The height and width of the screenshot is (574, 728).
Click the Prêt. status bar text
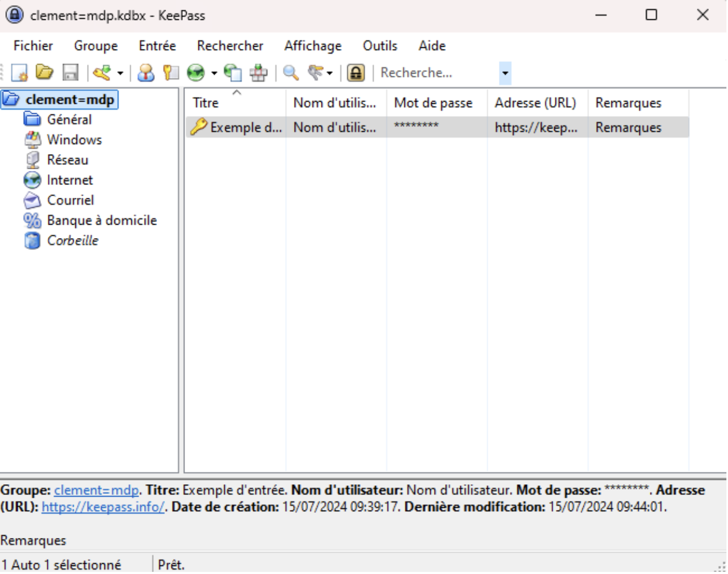pyautogui.click(x=171, y=565)
